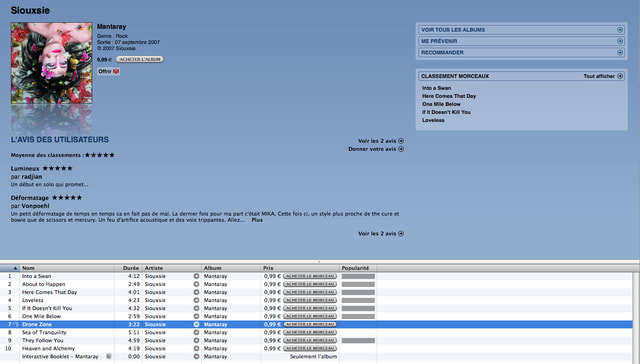Click the booklet icon beside Interactive Booklet
This screenshot has height=364, width=640.
click(109, 357)
